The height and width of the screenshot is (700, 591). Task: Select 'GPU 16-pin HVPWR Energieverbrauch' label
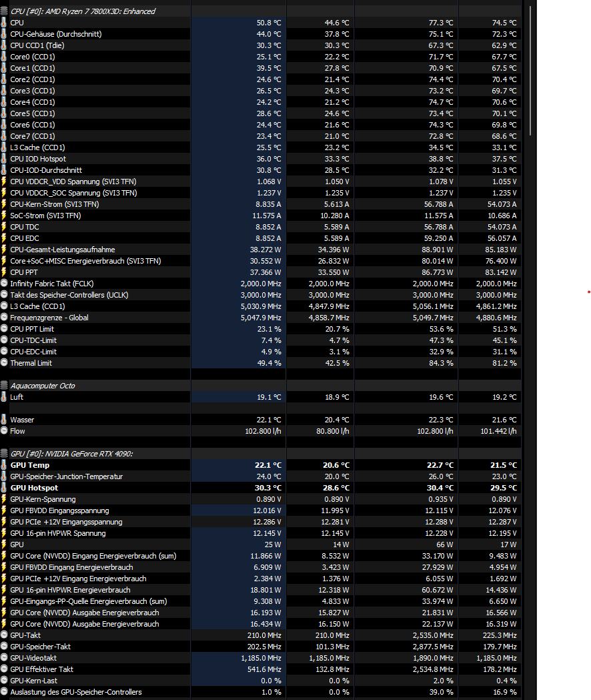click(71, 590)
